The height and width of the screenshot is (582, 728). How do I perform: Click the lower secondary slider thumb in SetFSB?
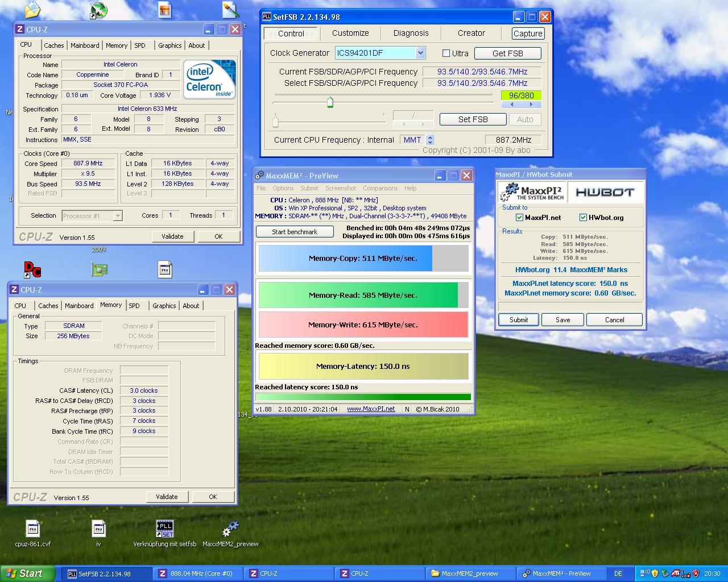click(276, 121)
